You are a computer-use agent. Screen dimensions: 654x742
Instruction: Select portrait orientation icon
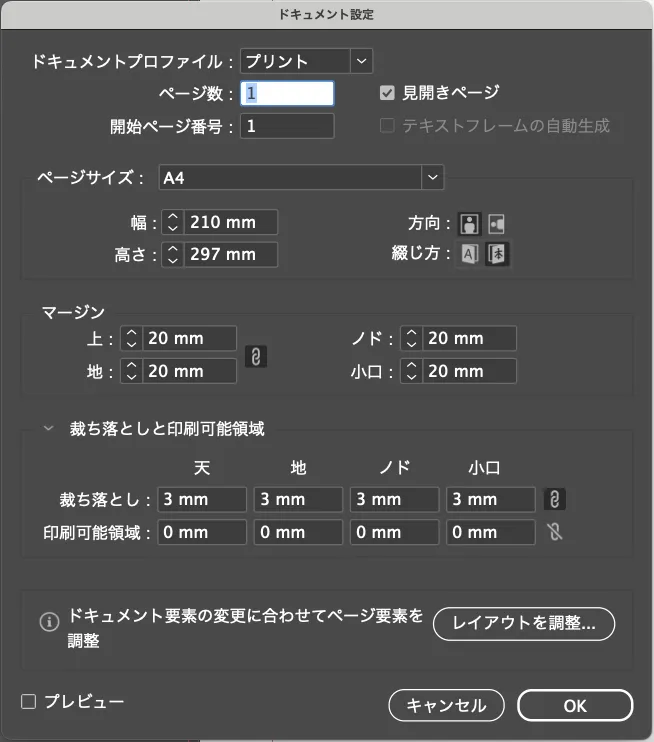click(x=469, y=224)
